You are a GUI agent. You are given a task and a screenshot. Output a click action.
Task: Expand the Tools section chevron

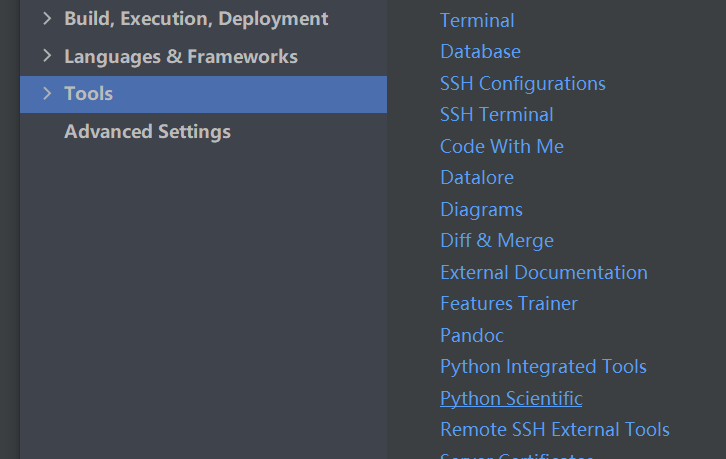click(47, 94)
